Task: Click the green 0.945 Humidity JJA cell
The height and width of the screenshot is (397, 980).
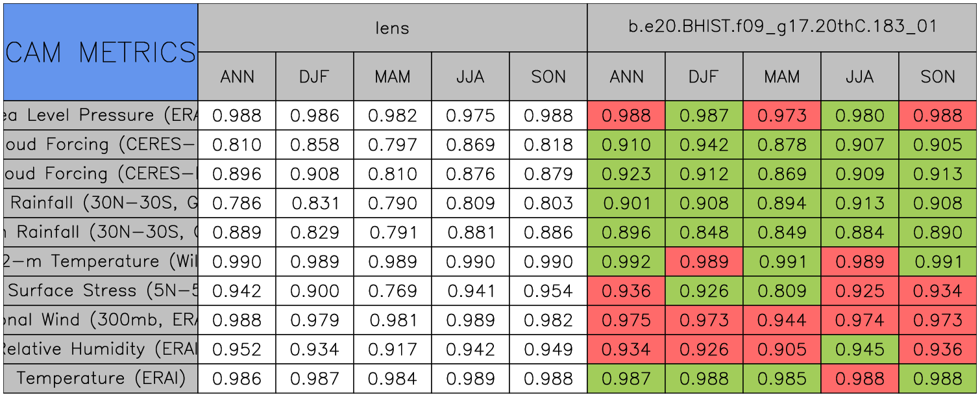Action: point(860,350)
